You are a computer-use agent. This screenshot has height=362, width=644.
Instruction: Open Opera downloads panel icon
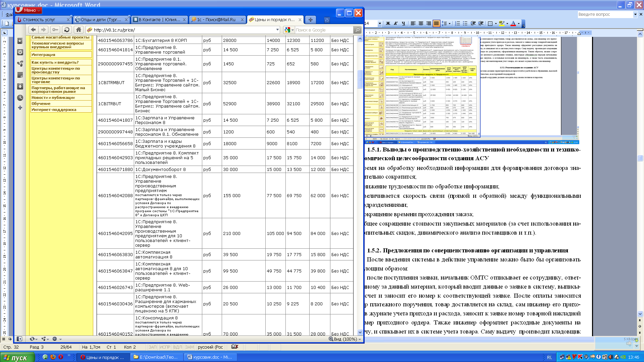[20, 86]
